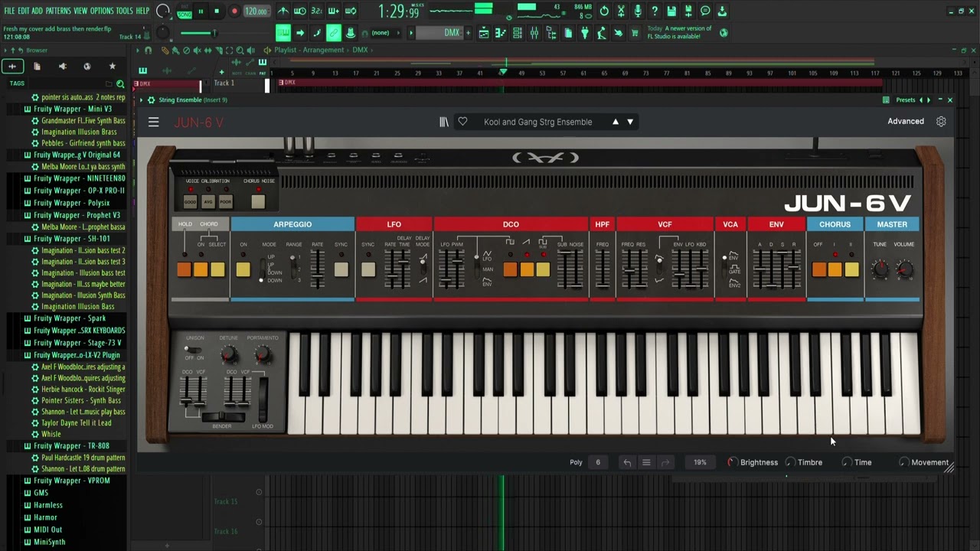980x551 pixels.
Task: Expand Fruity Wrapper - Mini V3 folder
Action: (x=73, y=109)
